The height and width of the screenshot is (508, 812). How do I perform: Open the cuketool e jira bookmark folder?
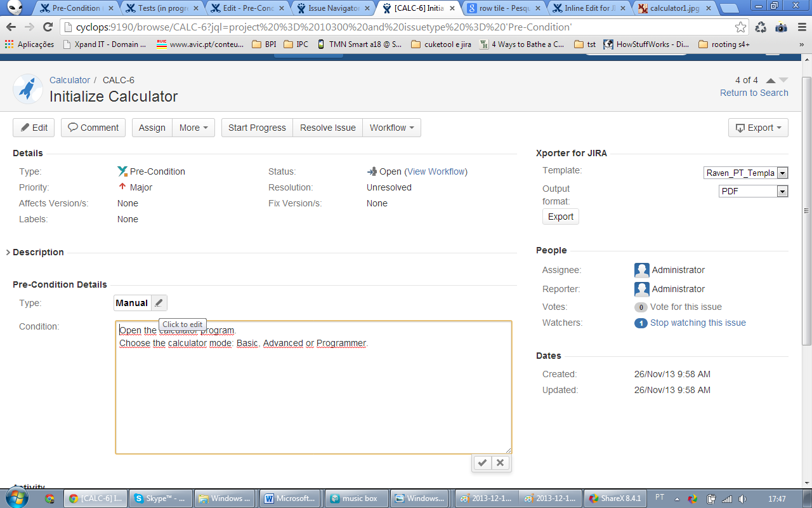click(441, 44)
